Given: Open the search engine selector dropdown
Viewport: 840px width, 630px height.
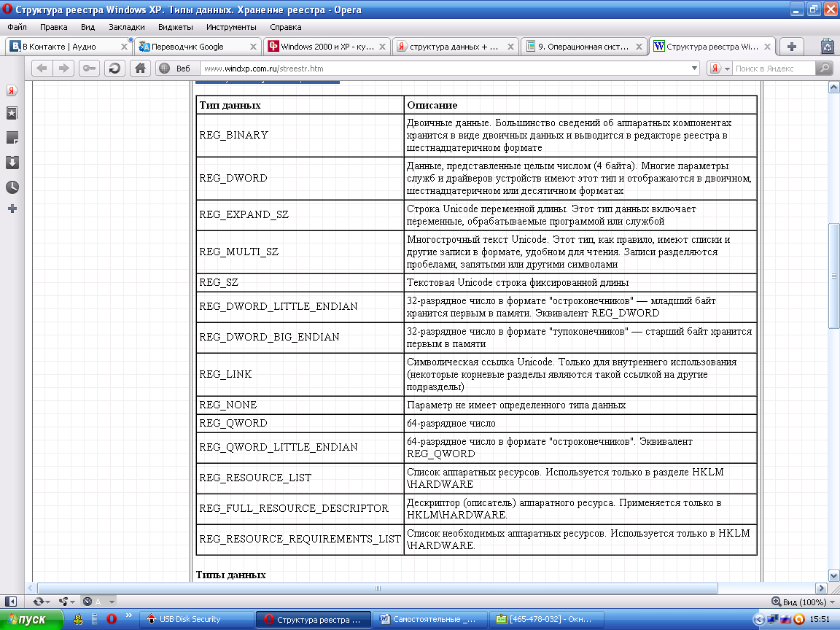Looking at the screenshot, I should click(727, 69).
